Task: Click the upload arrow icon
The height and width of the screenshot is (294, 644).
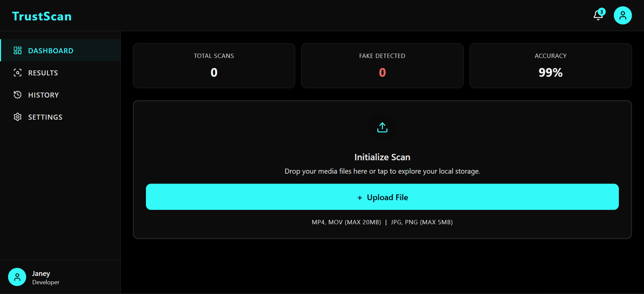Action: (382, 128)
